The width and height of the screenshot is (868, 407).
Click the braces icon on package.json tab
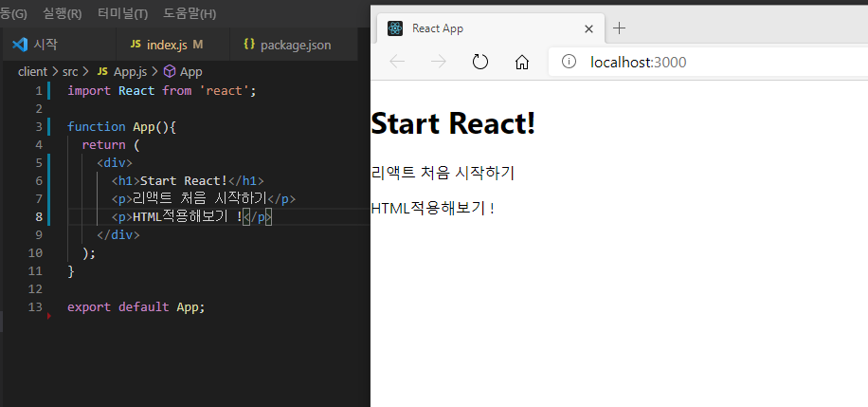tap(249, 45)
